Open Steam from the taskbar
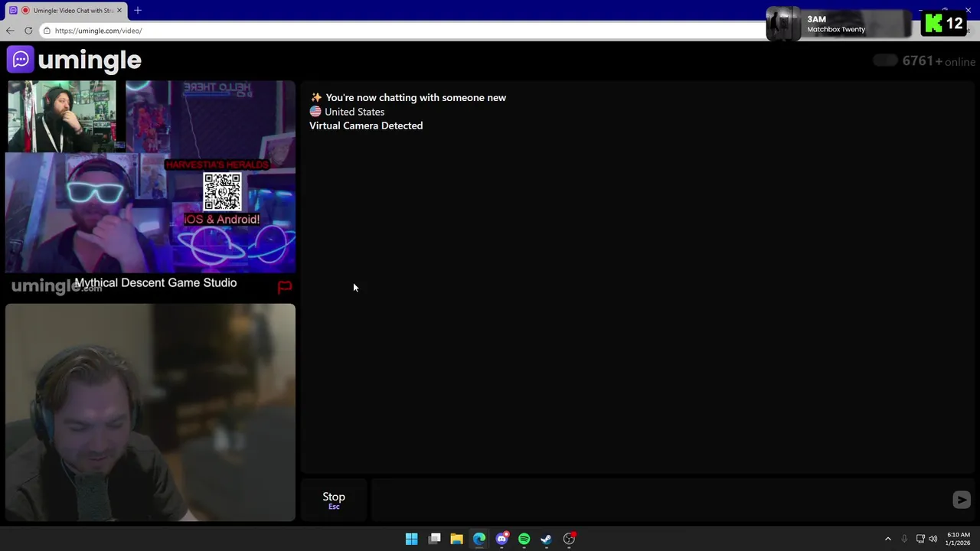Viewport: 980px width, 551px height. (x=546, y=539)
